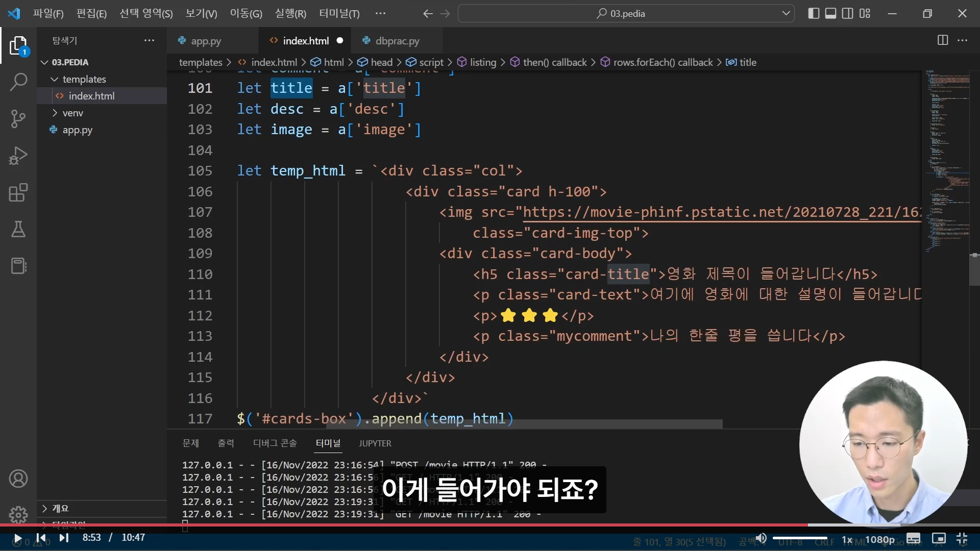Click the editor minimap

coord(947,162)
